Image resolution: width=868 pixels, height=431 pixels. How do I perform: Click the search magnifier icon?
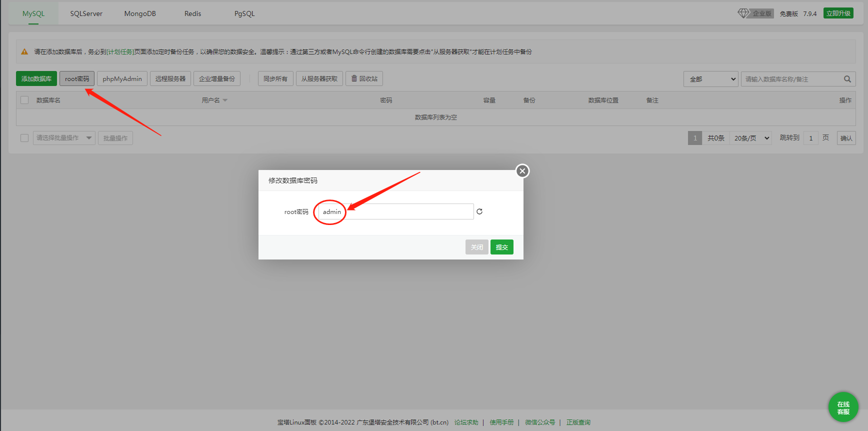coord(847,79)
